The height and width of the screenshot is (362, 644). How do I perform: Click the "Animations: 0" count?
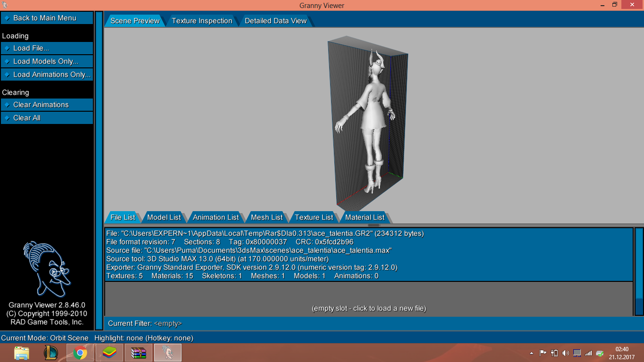click(356, 276)
